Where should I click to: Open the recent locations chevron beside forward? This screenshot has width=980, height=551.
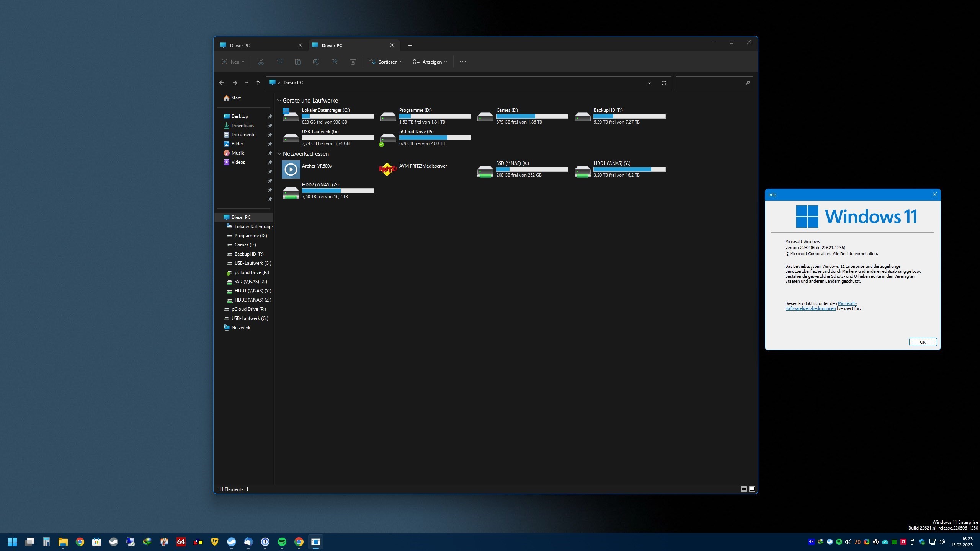(247, 83)
